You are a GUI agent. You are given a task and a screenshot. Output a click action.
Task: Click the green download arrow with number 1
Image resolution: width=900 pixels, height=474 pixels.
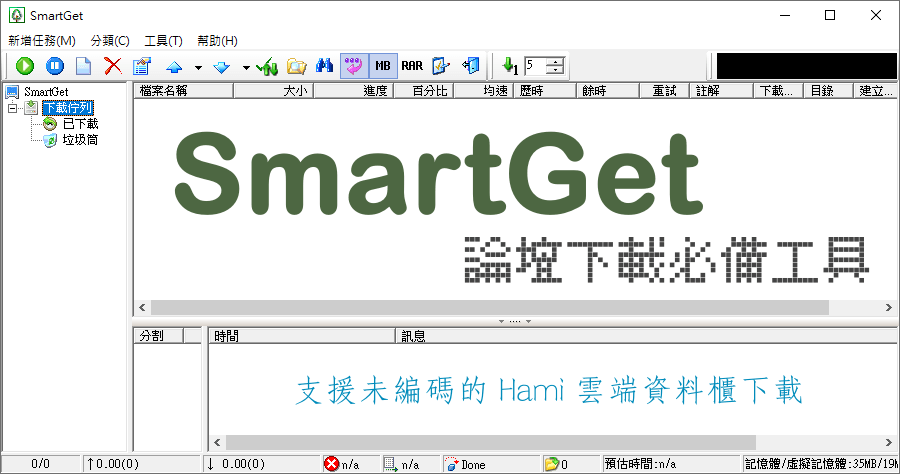coord(510,66)
